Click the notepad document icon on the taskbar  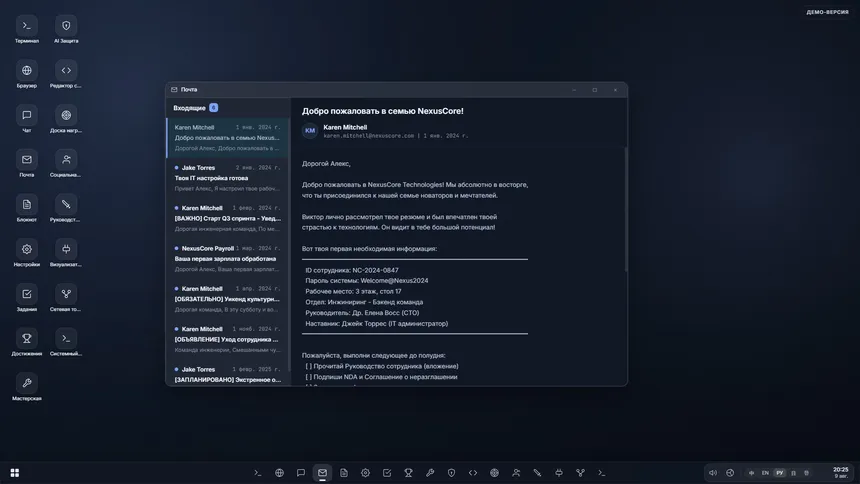point(344,472)
